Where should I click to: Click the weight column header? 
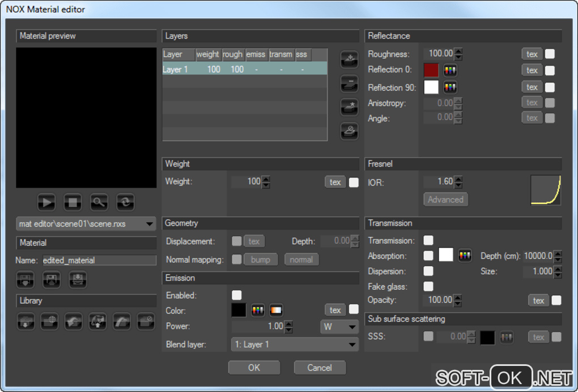[208, 54]
